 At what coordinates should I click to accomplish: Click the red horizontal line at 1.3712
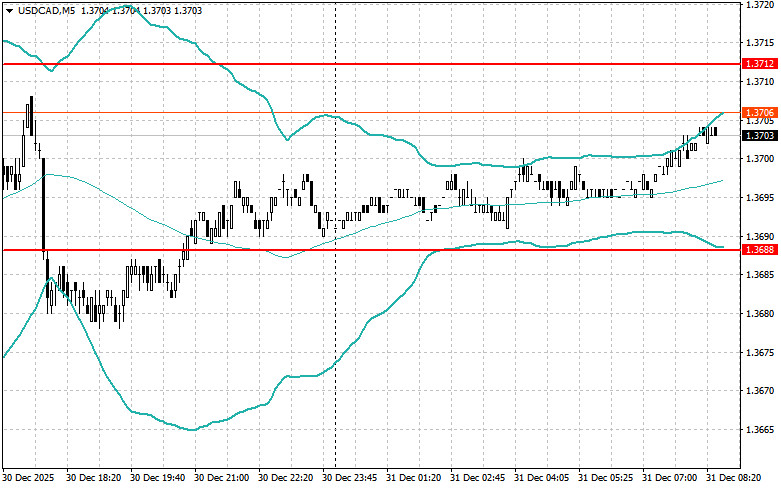click(x=400, y=63)
